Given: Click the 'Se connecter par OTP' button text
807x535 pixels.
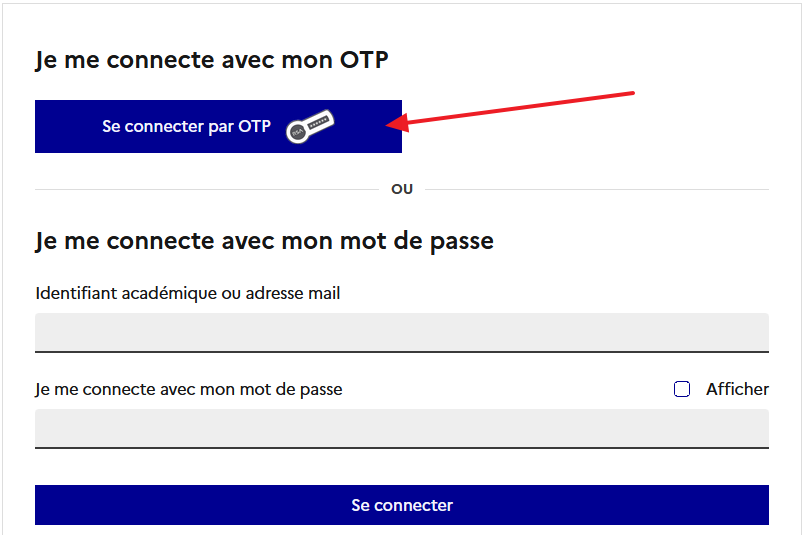Looking at the screenshot, I should 186,127.
